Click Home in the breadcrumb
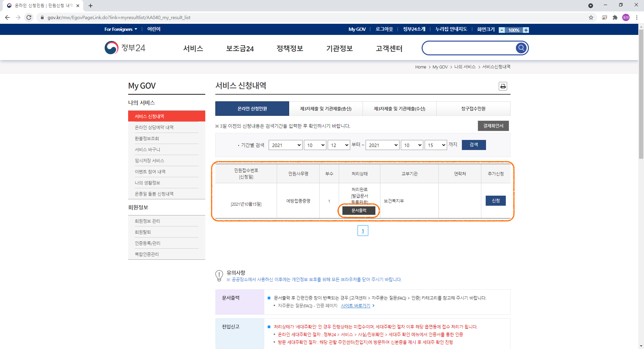The height and width of the screenshot is (349, 644). 421,67
